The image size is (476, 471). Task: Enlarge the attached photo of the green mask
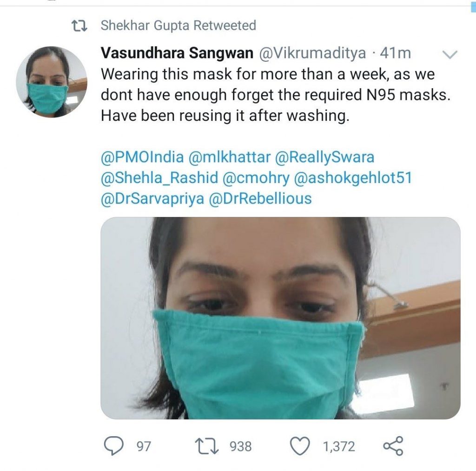tap(280, 318)
